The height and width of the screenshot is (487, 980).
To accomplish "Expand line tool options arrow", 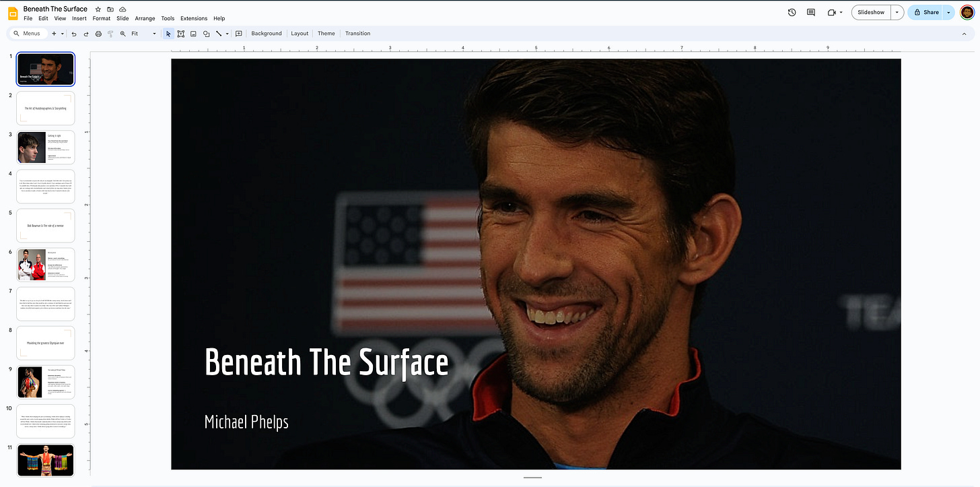I will point(228,34).
